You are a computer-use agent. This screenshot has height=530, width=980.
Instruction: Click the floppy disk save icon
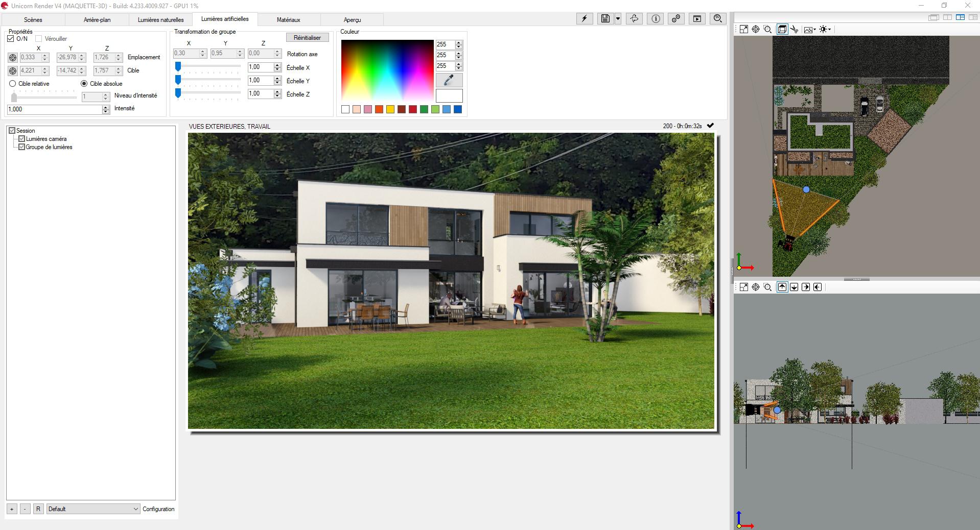click(605, 19)
